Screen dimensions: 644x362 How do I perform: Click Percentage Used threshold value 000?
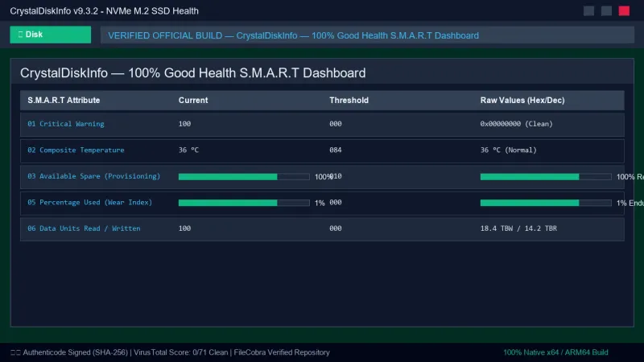coord(336,203)
